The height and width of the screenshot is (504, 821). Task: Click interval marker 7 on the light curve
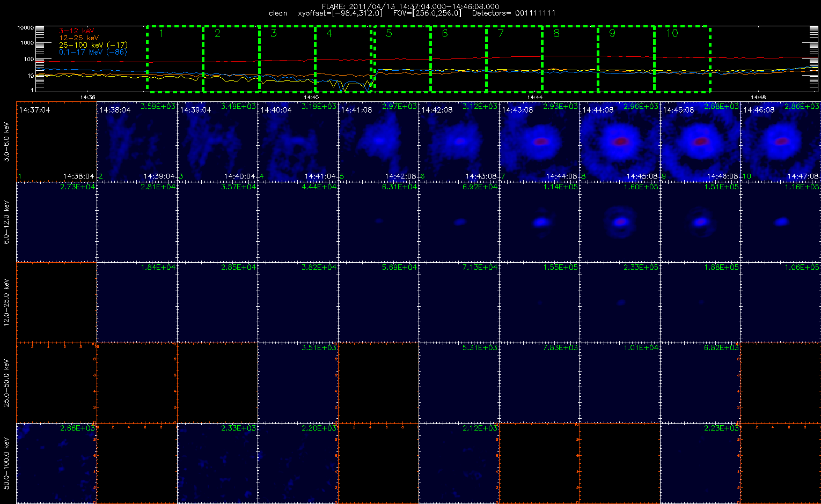(x=501, y=33)
